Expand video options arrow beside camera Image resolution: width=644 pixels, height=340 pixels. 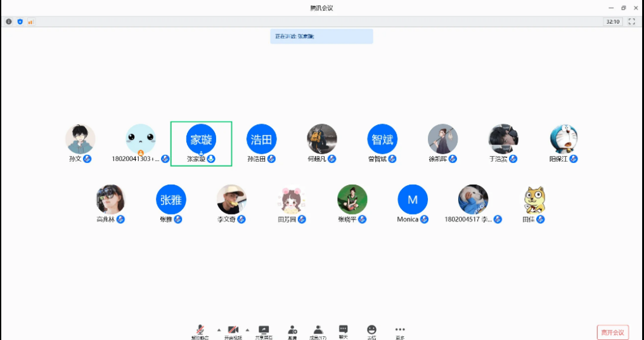247,330
